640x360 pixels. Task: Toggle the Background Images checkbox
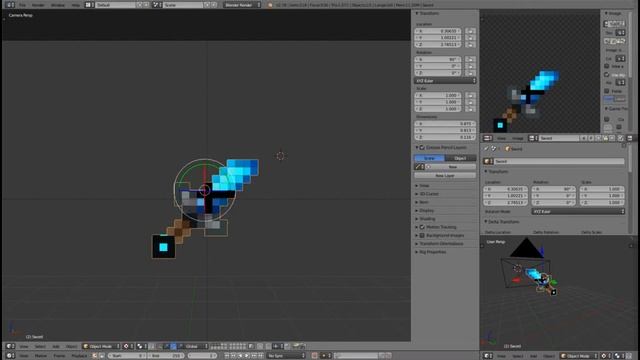422,236
